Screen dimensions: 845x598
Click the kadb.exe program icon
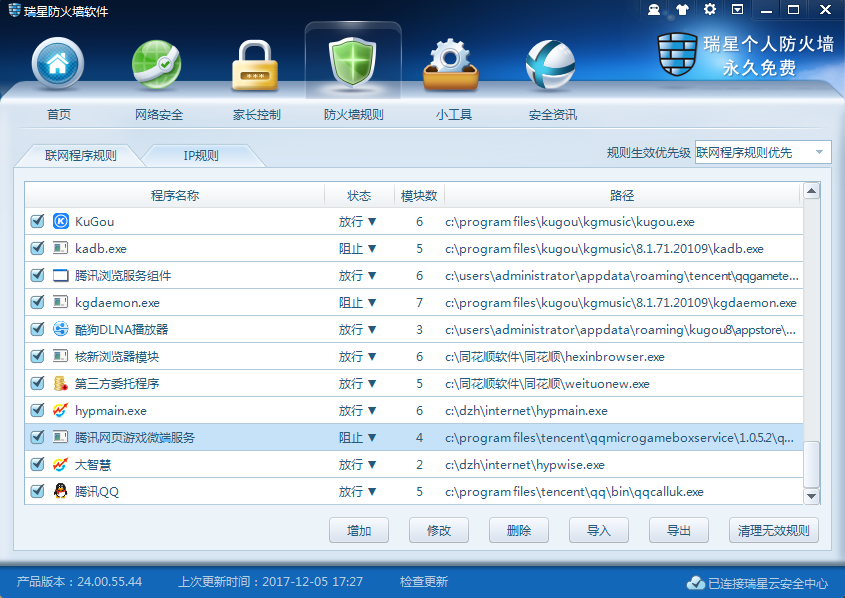(x=60, y=248)
